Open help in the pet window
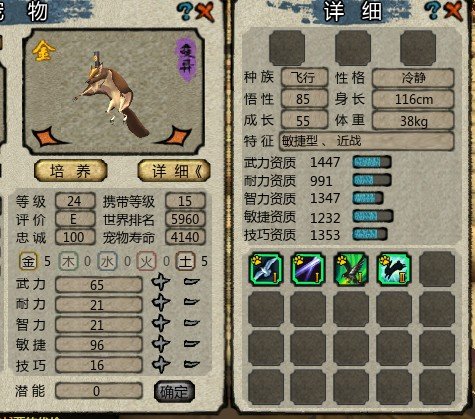Image resolution: width=475 pixels, height=419 pixels. pyautogui.click(x=184, y=11)
